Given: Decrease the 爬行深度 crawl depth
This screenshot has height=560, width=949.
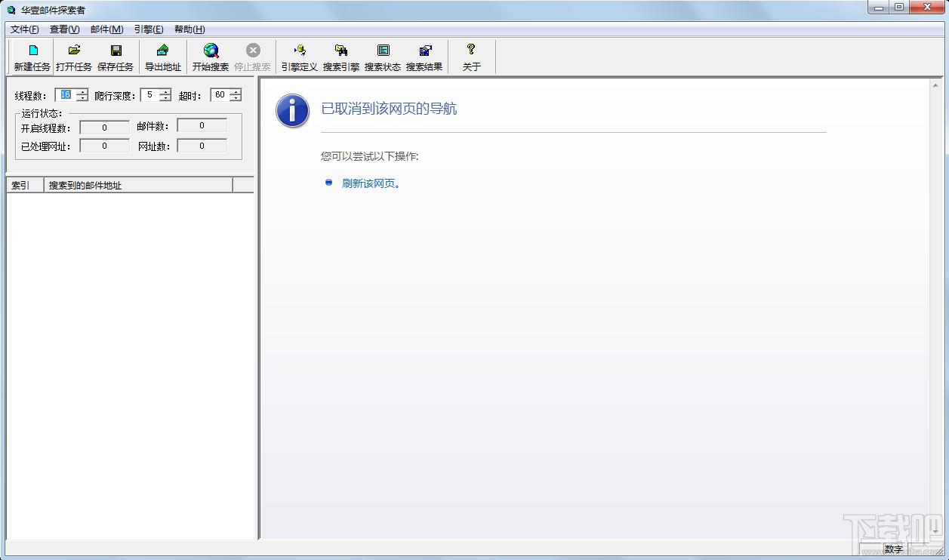Looking at the screenshot, I should coord(165,98).
